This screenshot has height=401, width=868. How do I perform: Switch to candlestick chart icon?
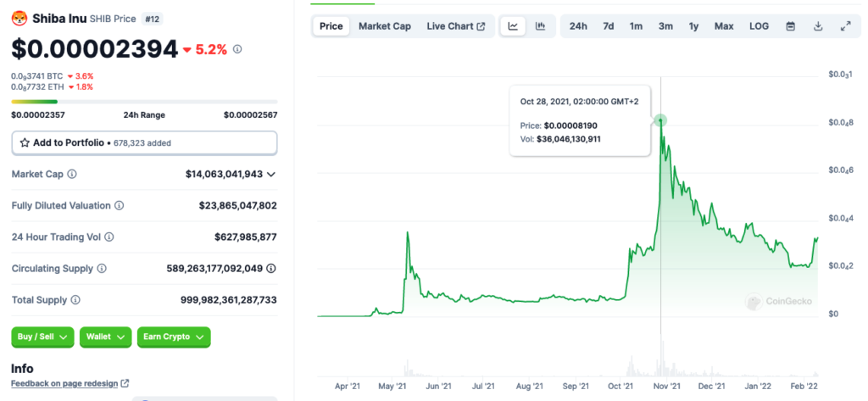tap(540, 26)
